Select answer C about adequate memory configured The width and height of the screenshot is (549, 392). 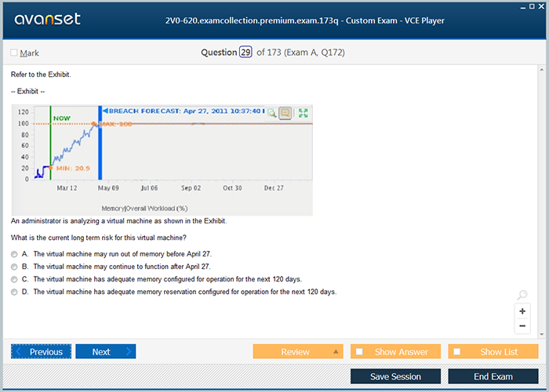tap(15, 279)
